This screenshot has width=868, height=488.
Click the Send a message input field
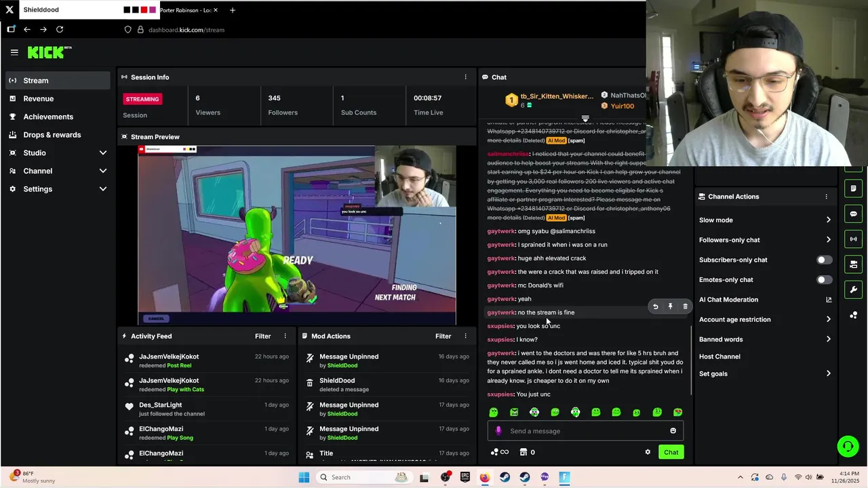point(585,431)
